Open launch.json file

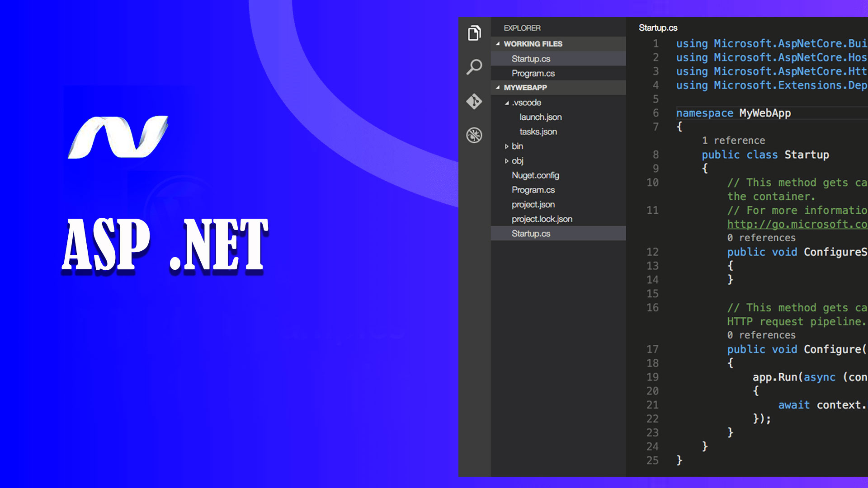point(540,117)
